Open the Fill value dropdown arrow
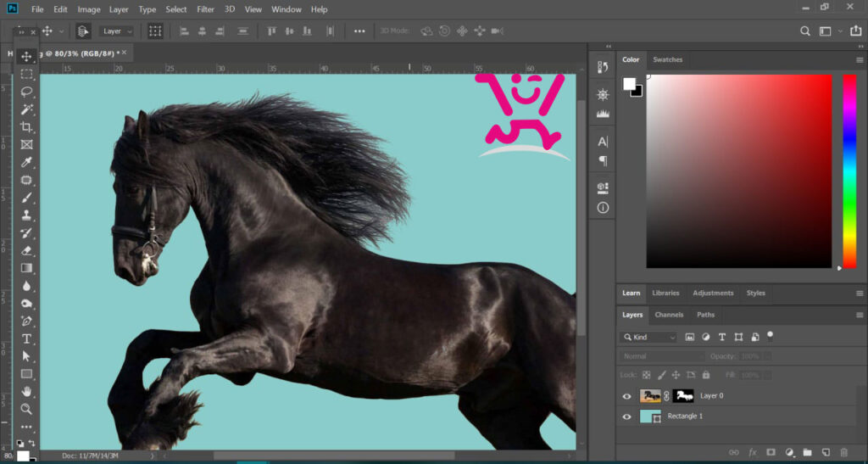 tap(767, 376)
